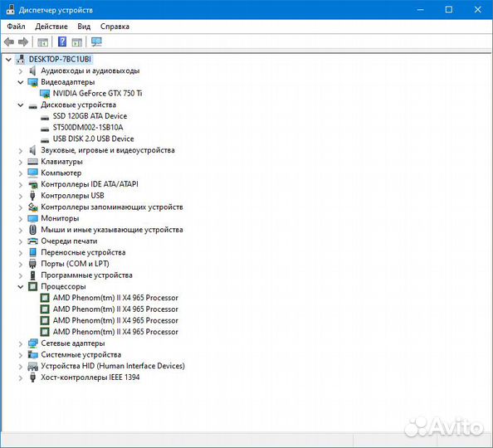Click the icon of Системные устройства
Image resolution: width=493 pixels, height=448 pixels.
tap(32, 354)
